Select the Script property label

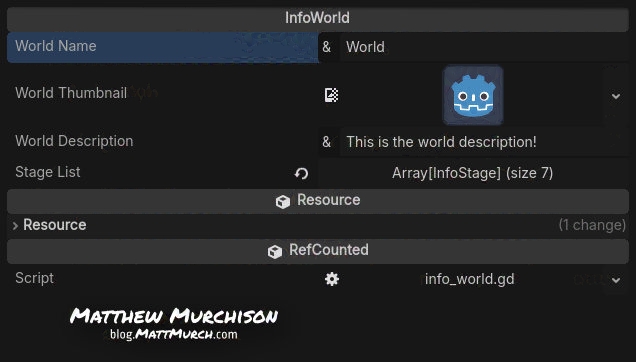pyautogui.click(x=34, y=278)
